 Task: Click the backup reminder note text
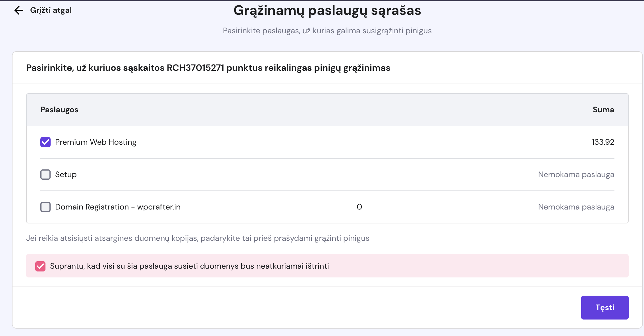click(198, 238)
